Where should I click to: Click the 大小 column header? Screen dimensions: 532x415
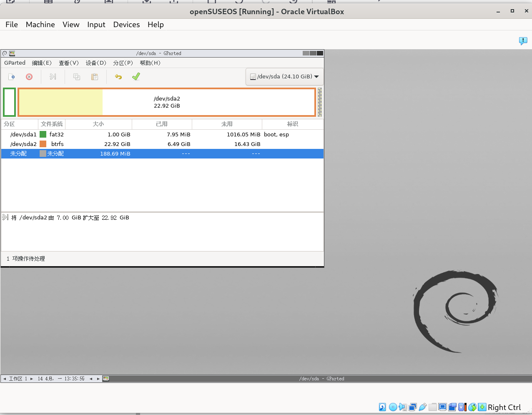pos(98,124)
